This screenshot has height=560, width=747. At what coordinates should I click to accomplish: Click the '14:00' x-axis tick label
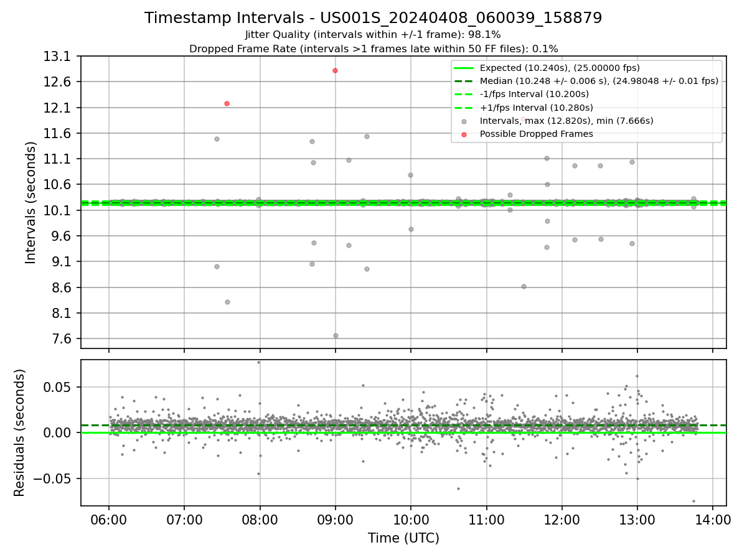pos(712,519)
